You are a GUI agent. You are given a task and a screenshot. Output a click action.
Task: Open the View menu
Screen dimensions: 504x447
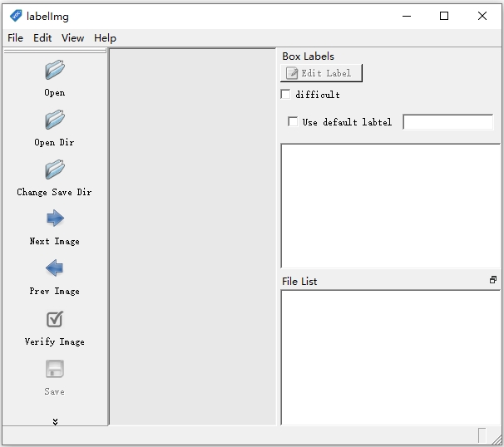point(73,38)
